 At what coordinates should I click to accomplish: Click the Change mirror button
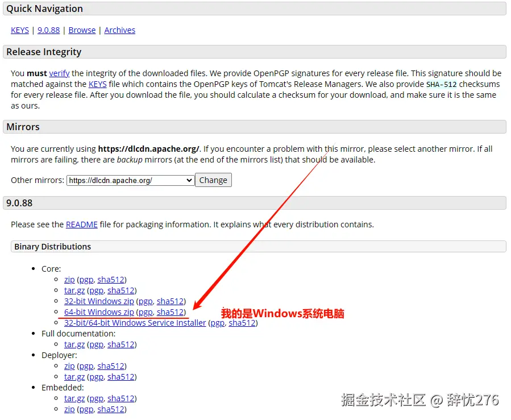point(213,180)
